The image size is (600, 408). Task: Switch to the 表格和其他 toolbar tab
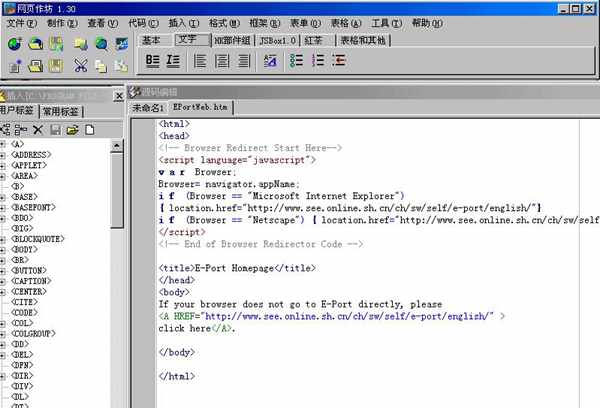363,40
